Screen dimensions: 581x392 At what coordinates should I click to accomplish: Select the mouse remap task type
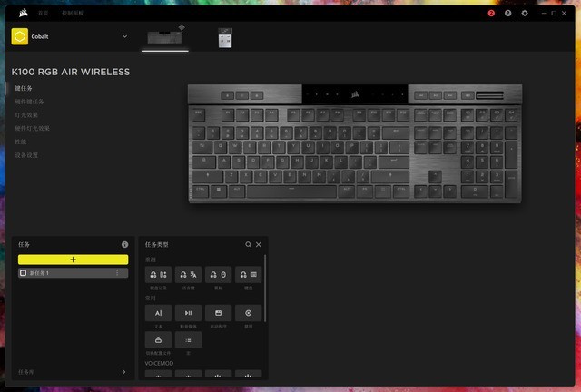coord(218,275)
